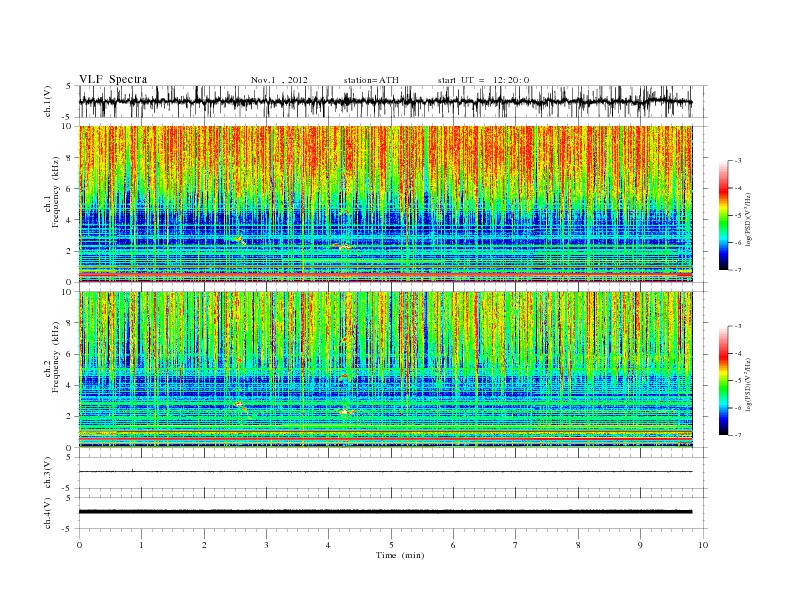
Task: Click the 6 kHz tick label of ch.1 spectrogram
Action: (70, 189)
